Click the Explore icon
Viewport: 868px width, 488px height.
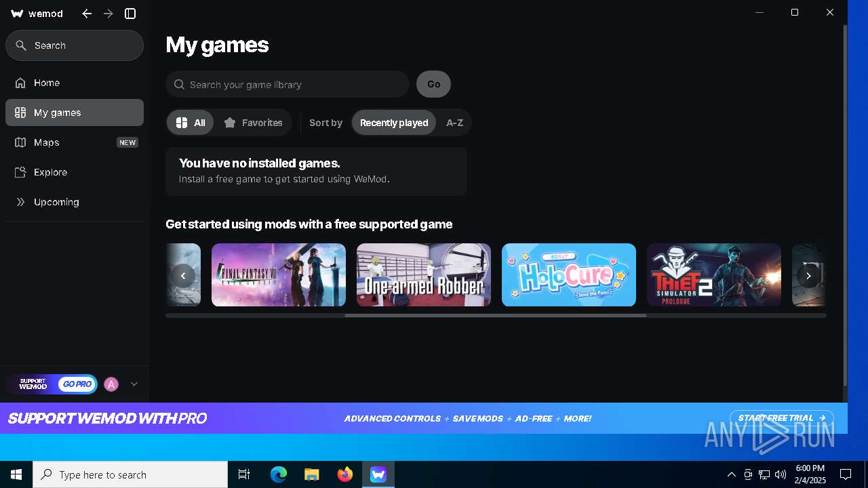point(20,172)
